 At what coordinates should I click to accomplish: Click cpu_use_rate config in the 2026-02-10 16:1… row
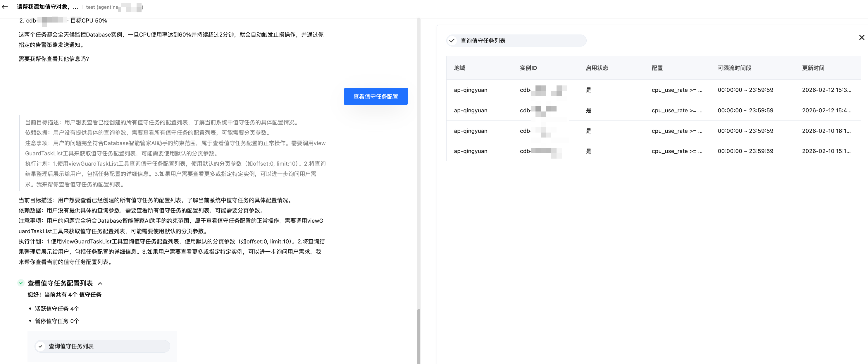(677, 131)
